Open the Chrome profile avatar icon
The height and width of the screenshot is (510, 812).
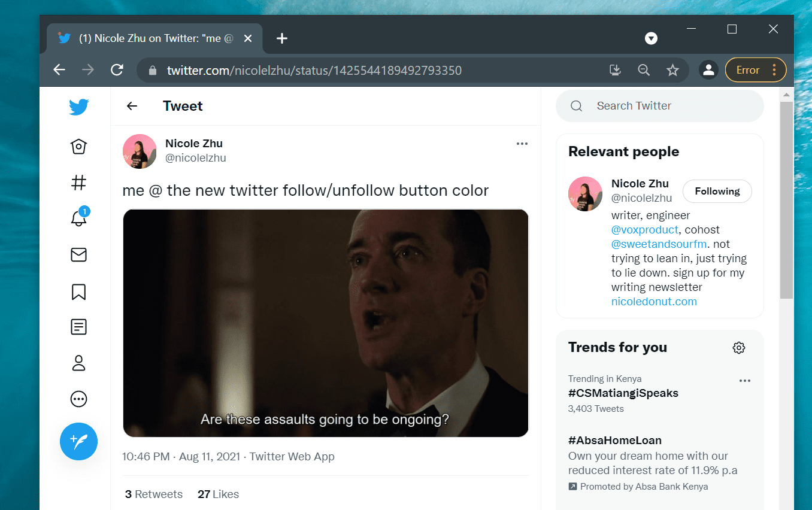coord(708,70)
